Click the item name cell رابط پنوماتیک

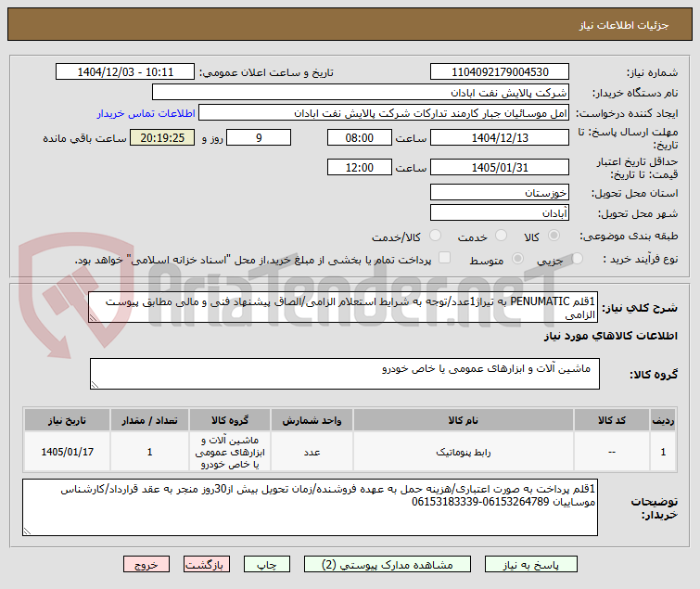click(x=463, y=453)
